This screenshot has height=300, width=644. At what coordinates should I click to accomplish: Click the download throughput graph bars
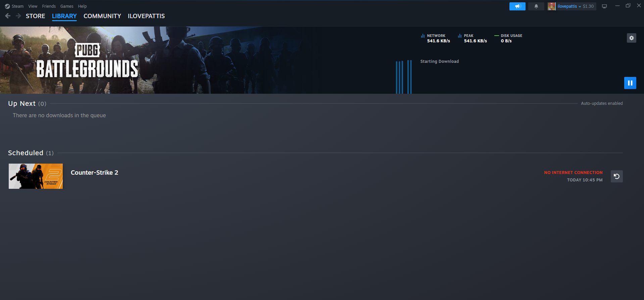click(404, 77)
